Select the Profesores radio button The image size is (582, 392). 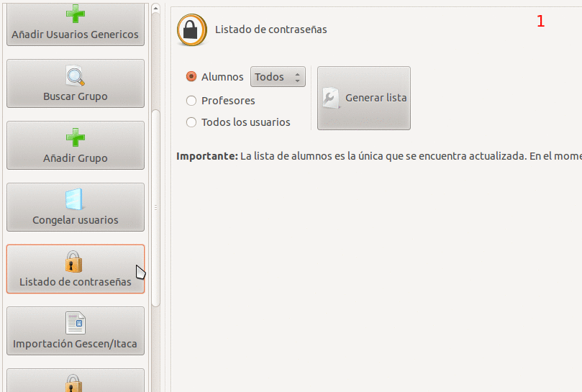point(191,101)
